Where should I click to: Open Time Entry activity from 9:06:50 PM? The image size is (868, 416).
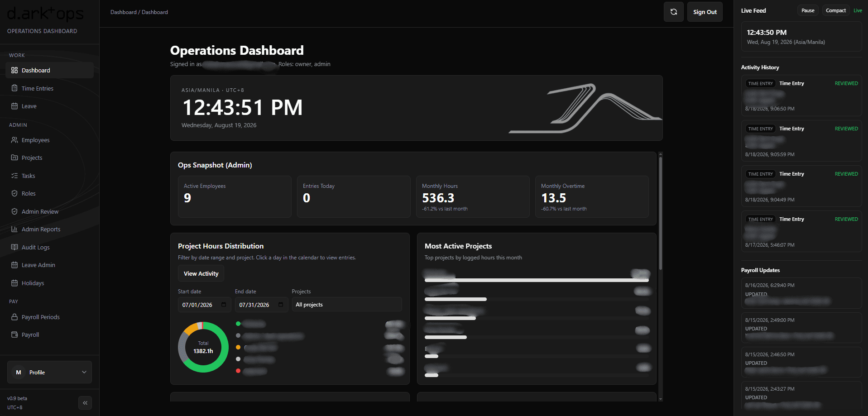pyautogui.click(x=801, y=96)
